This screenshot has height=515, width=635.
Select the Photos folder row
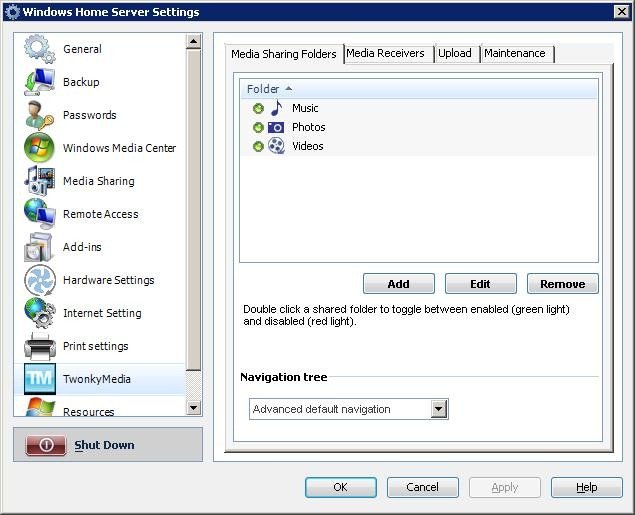click(x=419, y=127)
